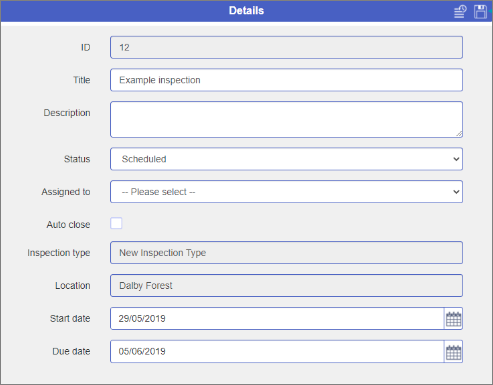This screenshot has width=493, height=385.
Task: Click the Details header title
Action: pyautogui.click(x=246, y=11)
